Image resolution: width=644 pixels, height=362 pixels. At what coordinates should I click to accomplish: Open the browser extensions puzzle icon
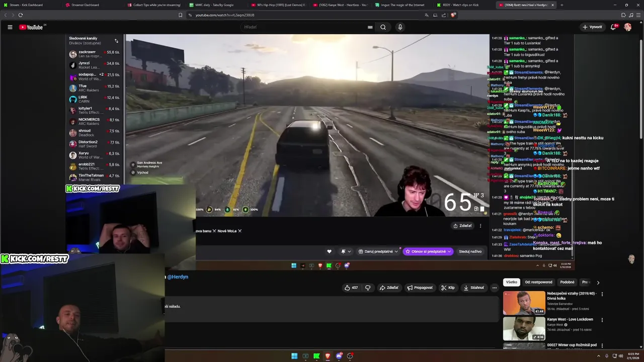(x=623, y=15)
